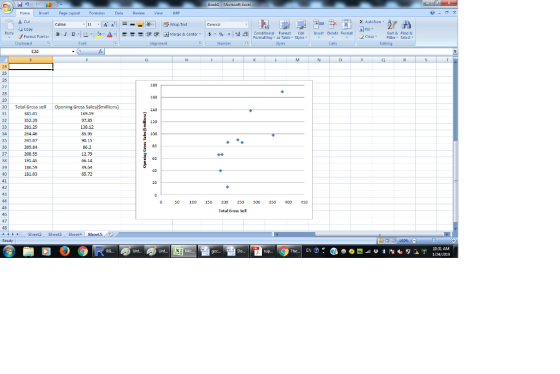Undo the last action
This screenshot has height=374, width=560.
pyautogui.click(x=27, y=5)
